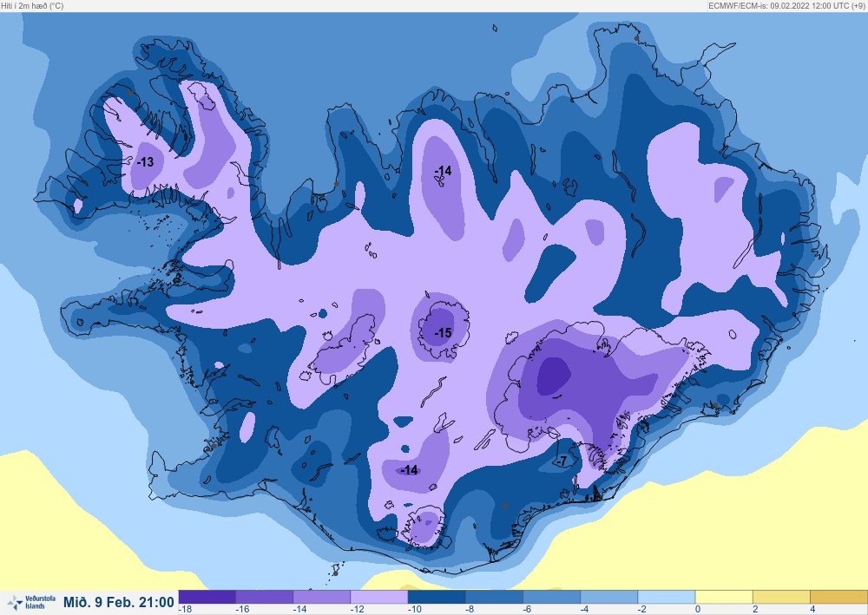Viewport: 868px width, 615px height.
Task: Click the -12 legend scale value
Action: pos(357,610)
